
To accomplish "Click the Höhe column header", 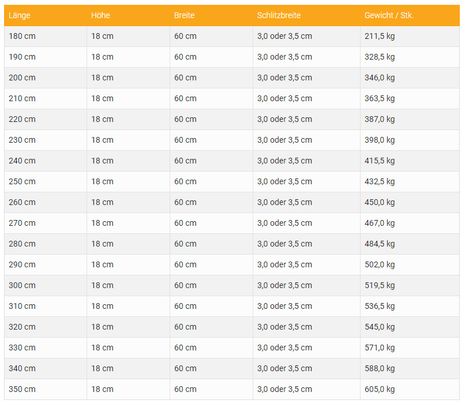I will point(100,15).
